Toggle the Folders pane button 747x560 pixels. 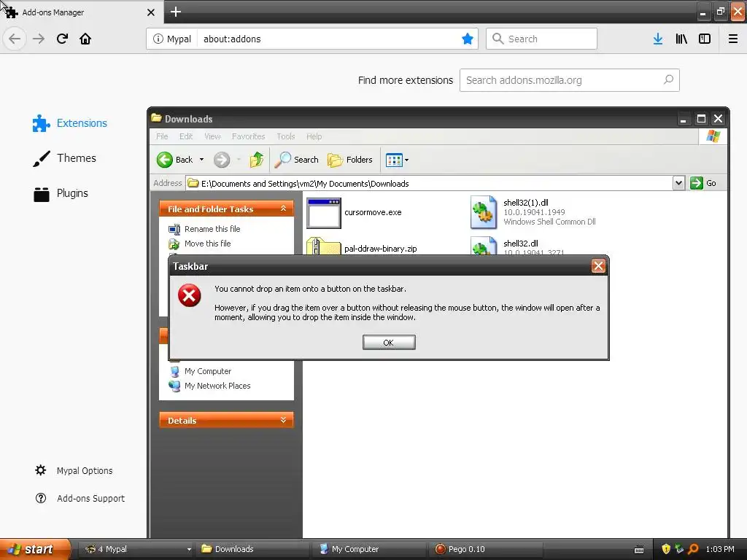click(x=349, y=160)
